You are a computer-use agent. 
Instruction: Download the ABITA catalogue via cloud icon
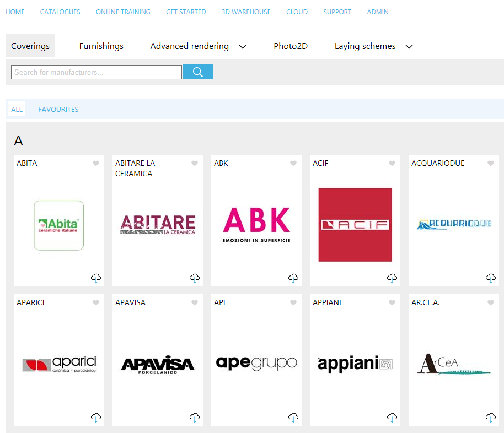pyautogui.click(x=96, y=278)
